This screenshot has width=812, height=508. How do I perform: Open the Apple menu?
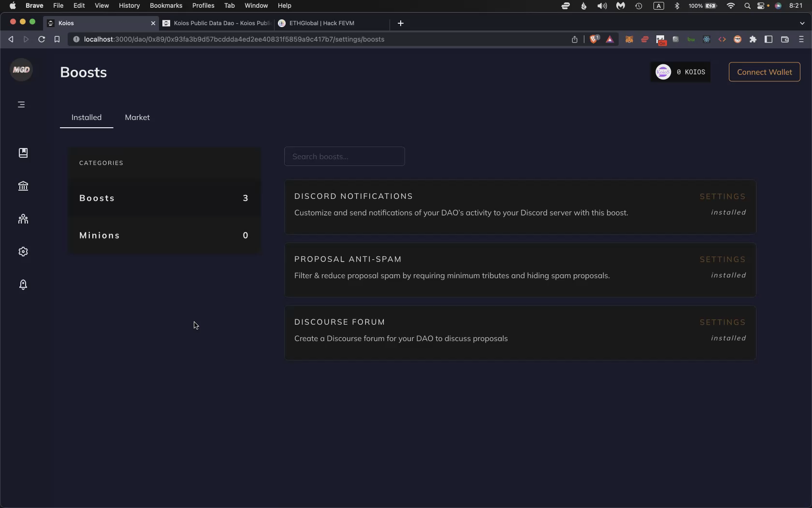pyautogui.click(x=13, y=6)
